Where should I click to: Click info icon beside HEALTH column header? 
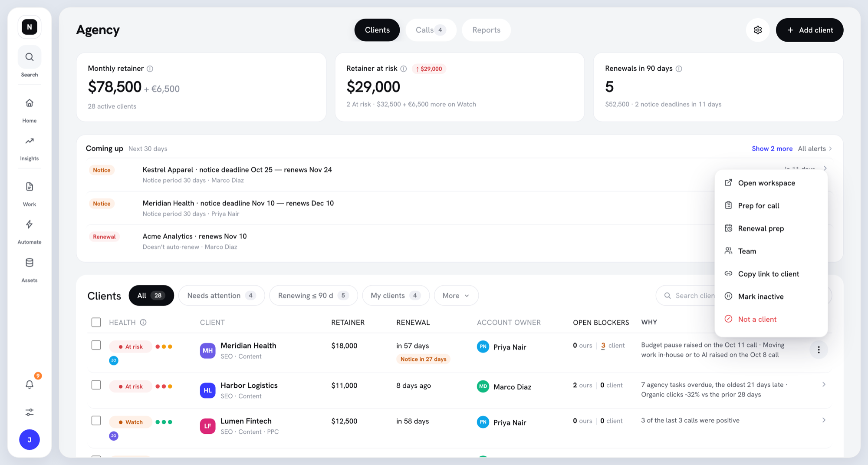143,322
